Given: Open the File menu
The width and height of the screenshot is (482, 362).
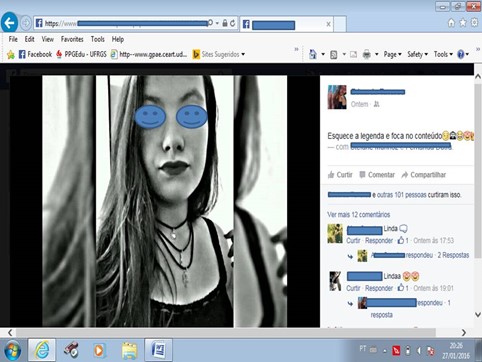Looking at the screenshot, I should pyautogui.click(x=13, y=39).
